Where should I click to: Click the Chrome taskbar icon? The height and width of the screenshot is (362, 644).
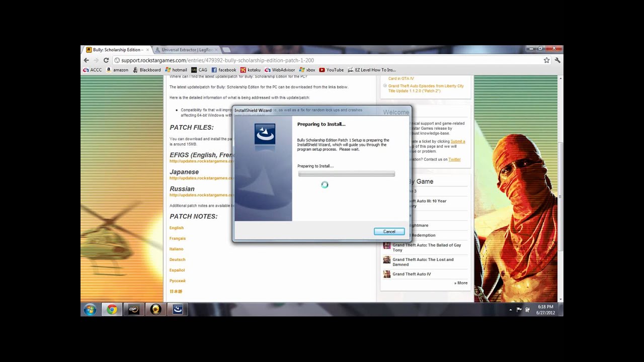point(112,310)
